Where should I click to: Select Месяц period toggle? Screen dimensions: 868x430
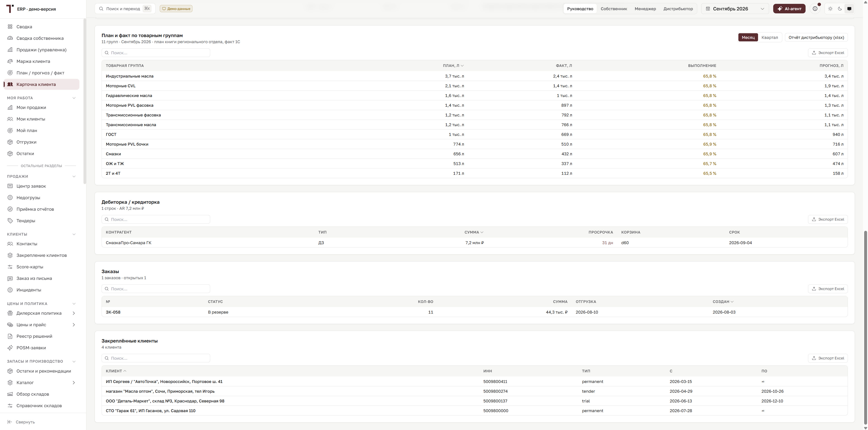tap(748, 37)
